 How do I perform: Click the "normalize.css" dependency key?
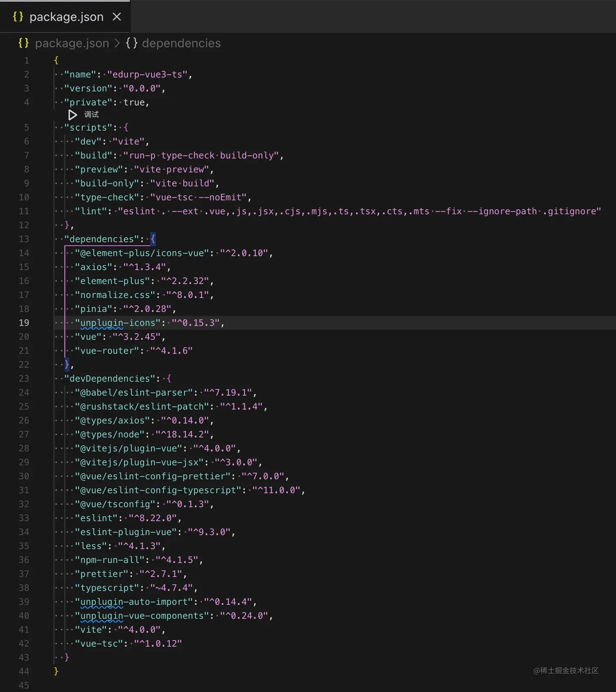[x=115, y=295]
